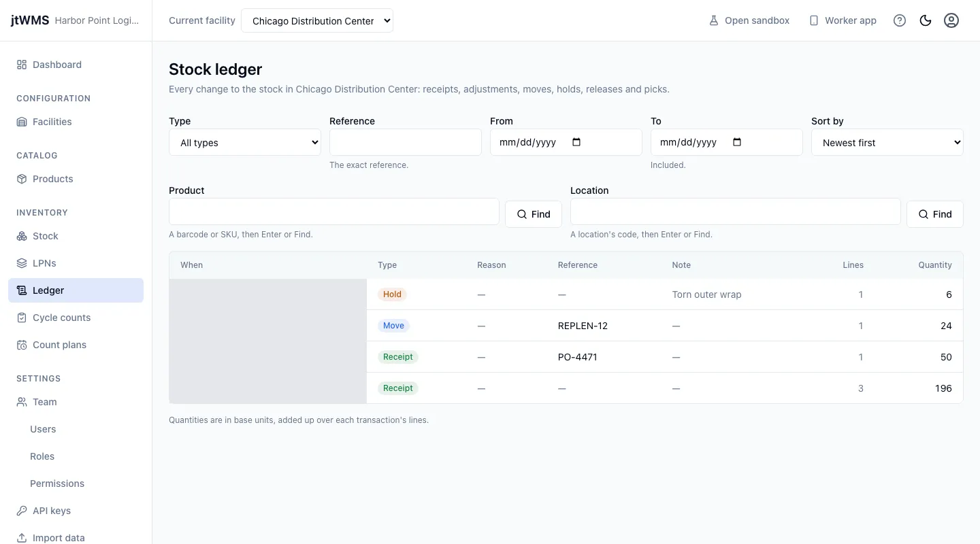Focus the Reference input field

[406, 143]
